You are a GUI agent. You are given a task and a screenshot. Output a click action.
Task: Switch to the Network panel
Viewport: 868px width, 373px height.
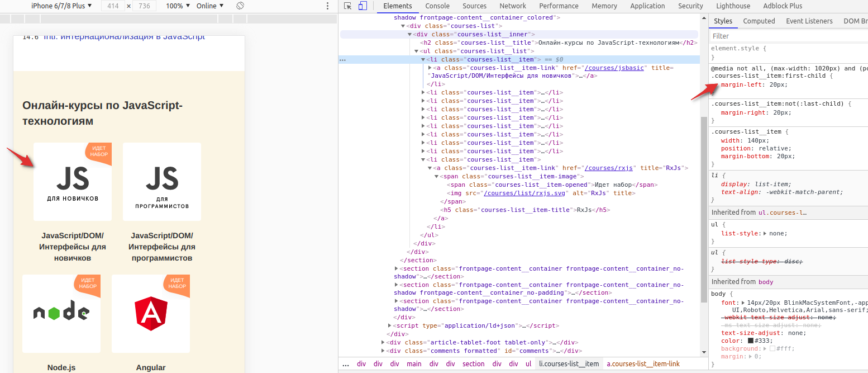(x=513, y=6)
